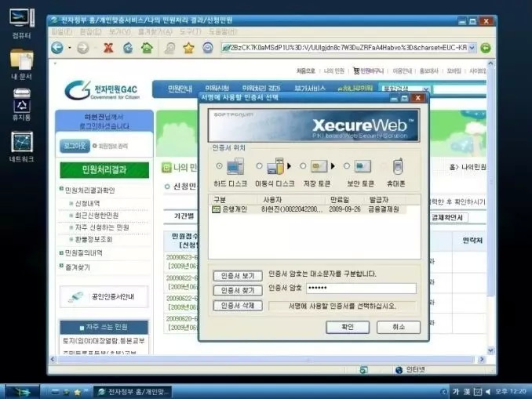
Task: Open the 컴퓨터 desktop icon
Action: (22, 23)
